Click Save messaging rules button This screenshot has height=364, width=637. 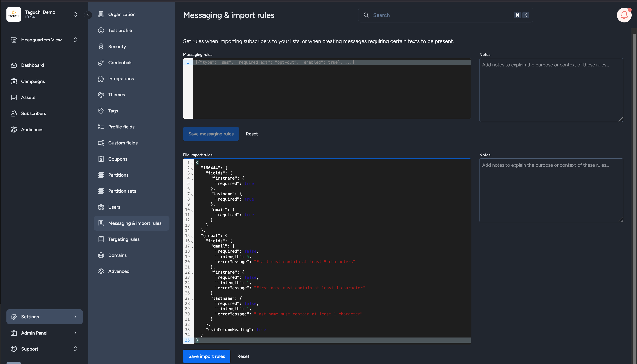click(x=211, y=134)
